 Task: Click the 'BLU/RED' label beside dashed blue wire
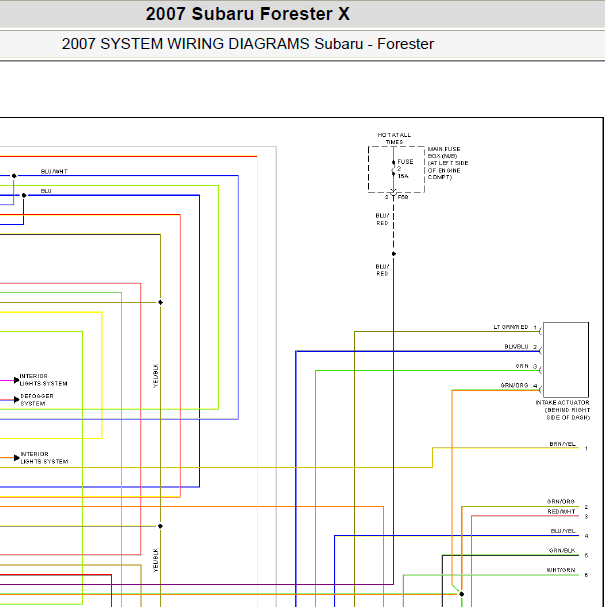382,219
